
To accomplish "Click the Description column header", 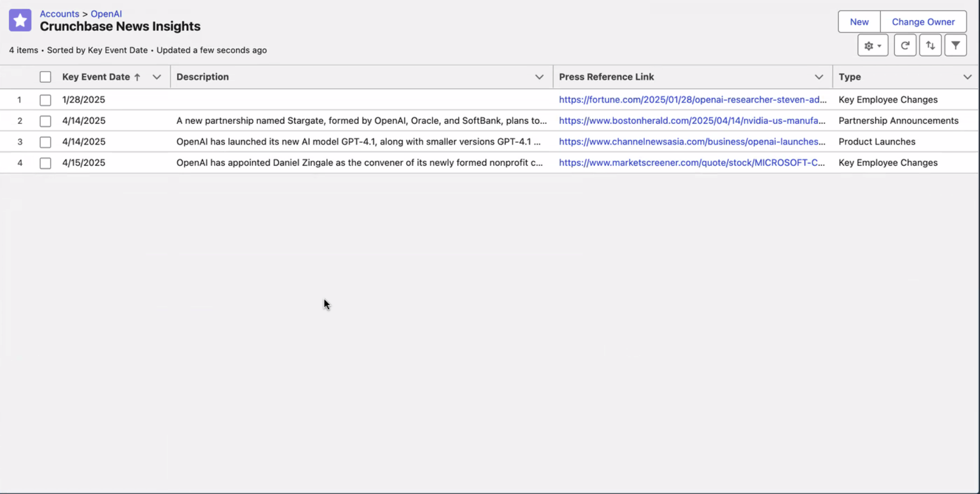I will (x=202, y=77).
